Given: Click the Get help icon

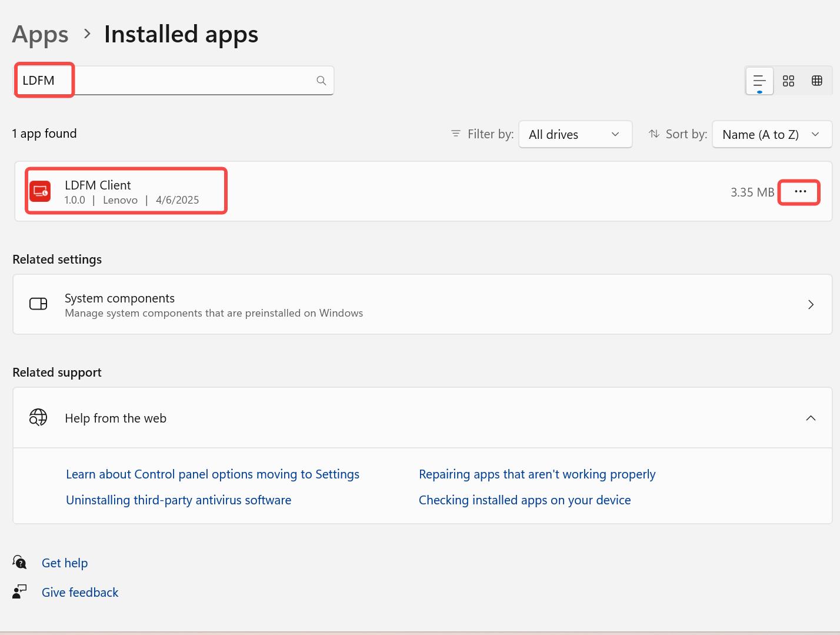Looking at the screenshot, I should pyautogui.click(x=20, y=563).
